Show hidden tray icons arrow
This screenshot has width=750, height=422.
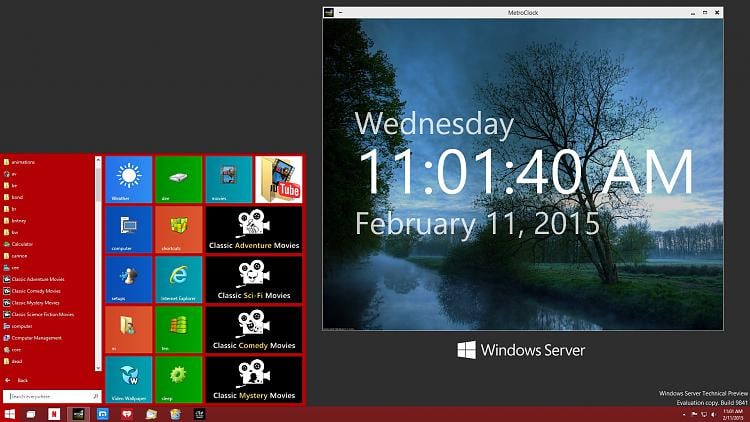click(684, 414)
